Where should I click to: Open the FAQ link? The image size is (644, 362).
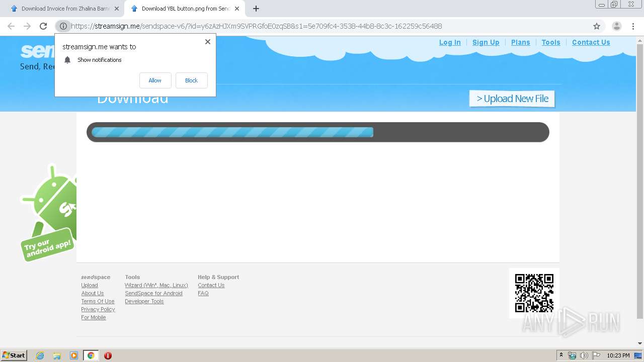click(x=203, y=293)
